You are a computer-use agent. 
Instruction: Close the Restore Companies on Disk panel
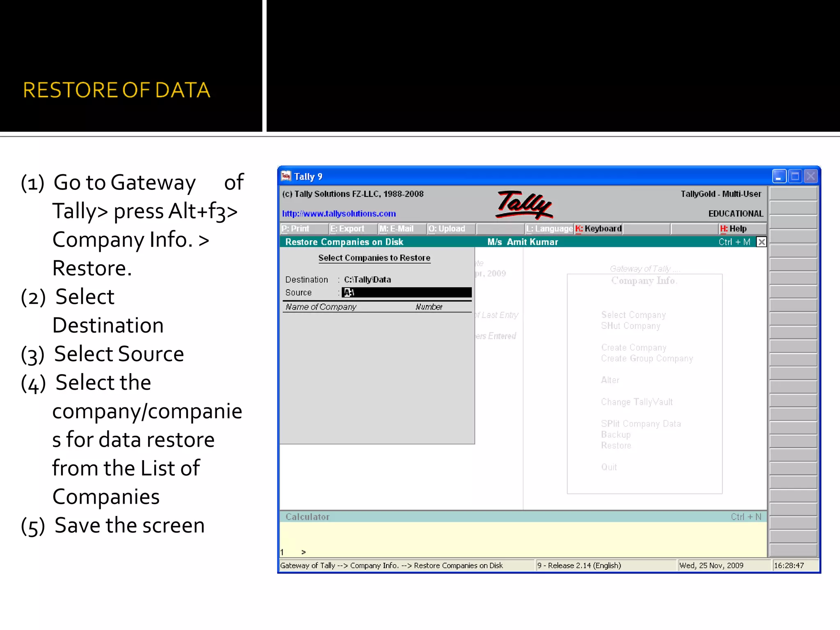[x=761, y=242]
